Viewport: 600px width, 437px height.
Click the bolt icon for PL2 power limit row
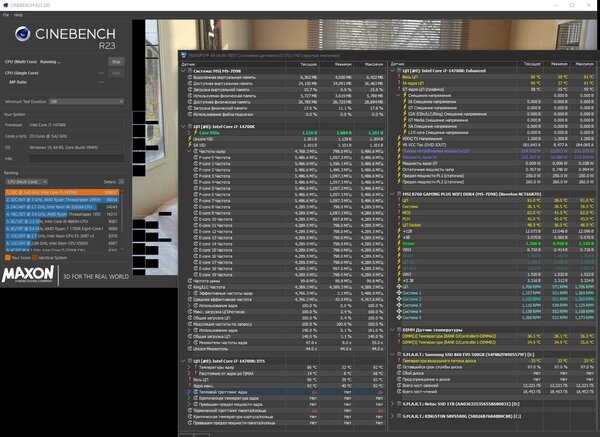point(398,182)
